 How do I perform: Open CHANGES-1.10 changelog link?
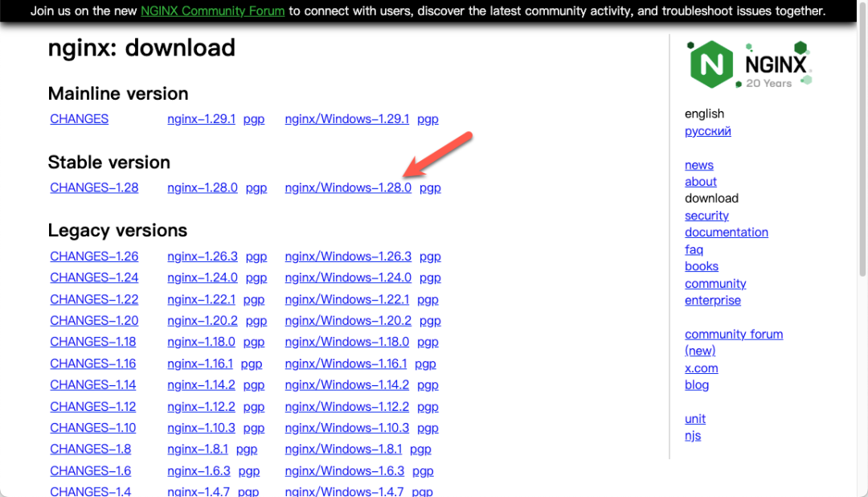[92, 428]
